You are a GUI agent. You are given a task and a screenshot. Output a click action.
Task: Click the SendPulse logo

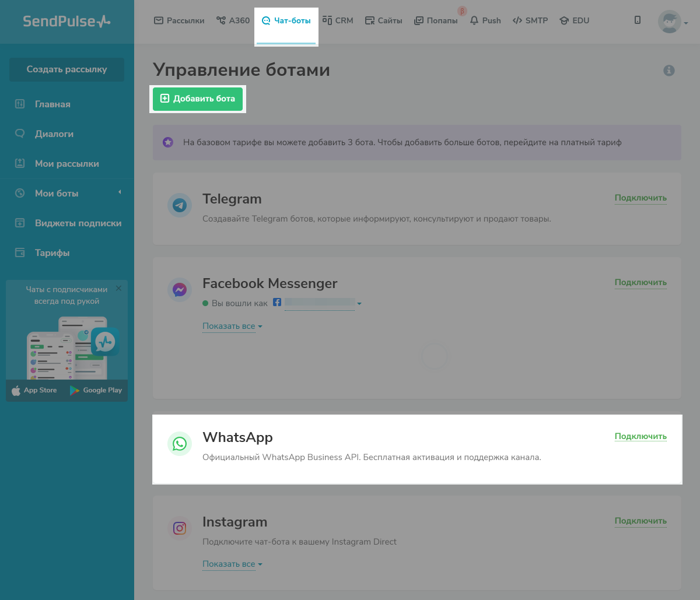(66, 21)
